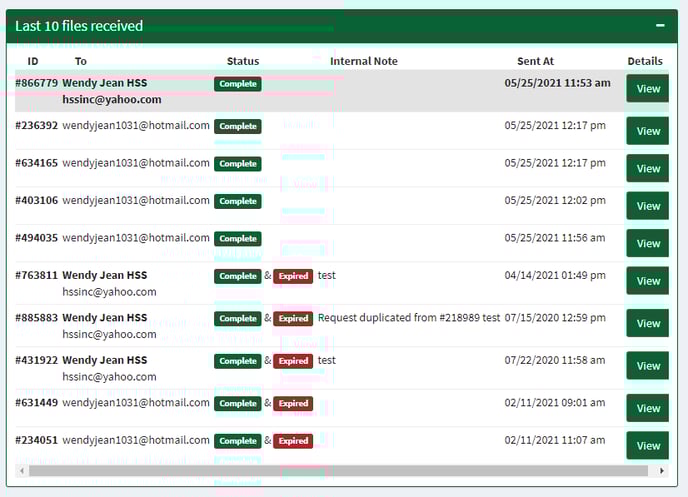This screenshot has width=688, height=497.
Task: View details of file #631449
Action: 648,408
